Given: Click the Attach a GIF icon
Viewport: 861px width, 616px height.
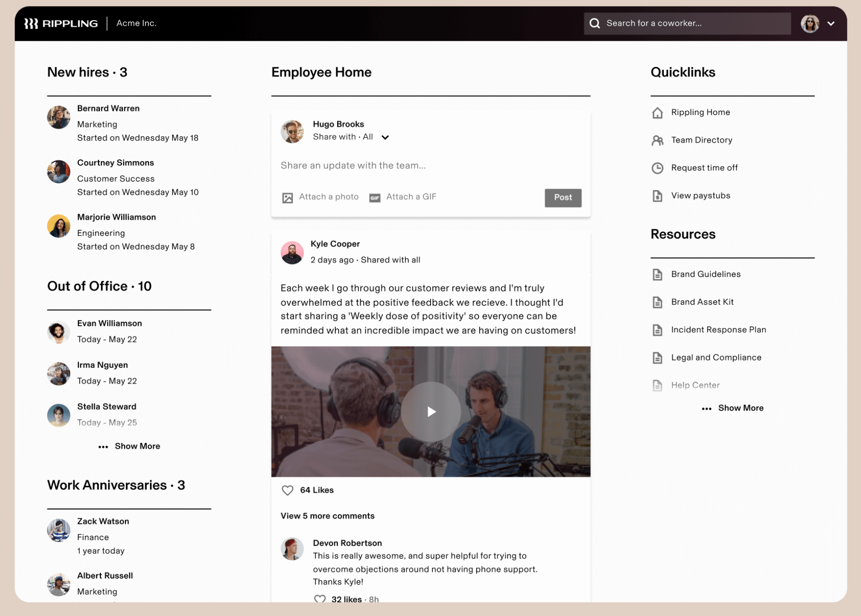Looking at the screenshot, I should [374, 198].
